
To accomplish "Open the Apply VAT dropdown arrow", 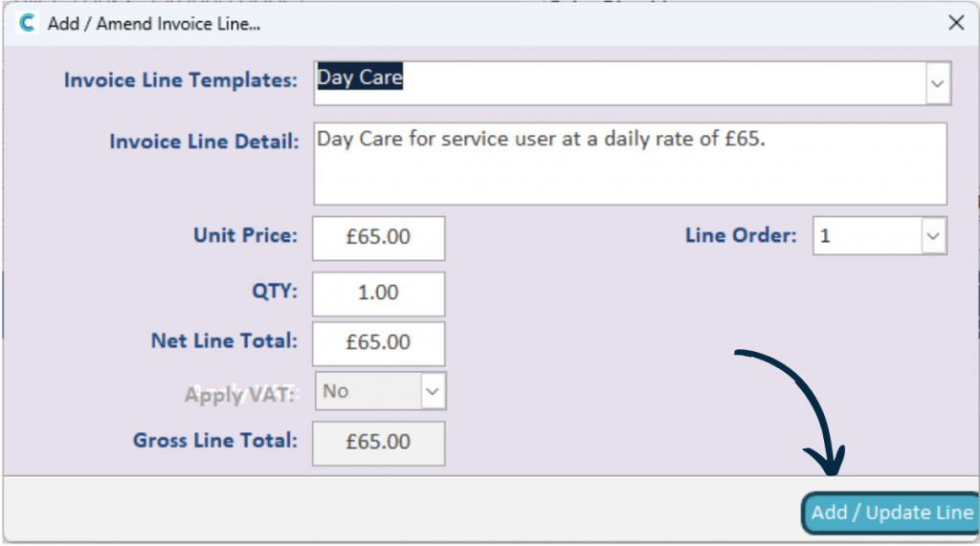I will [433, 392].
